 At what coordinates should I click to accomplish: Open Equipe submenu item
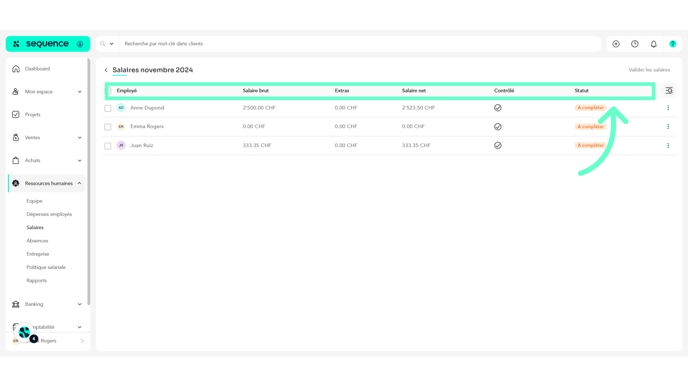click(x=34, y=201)
